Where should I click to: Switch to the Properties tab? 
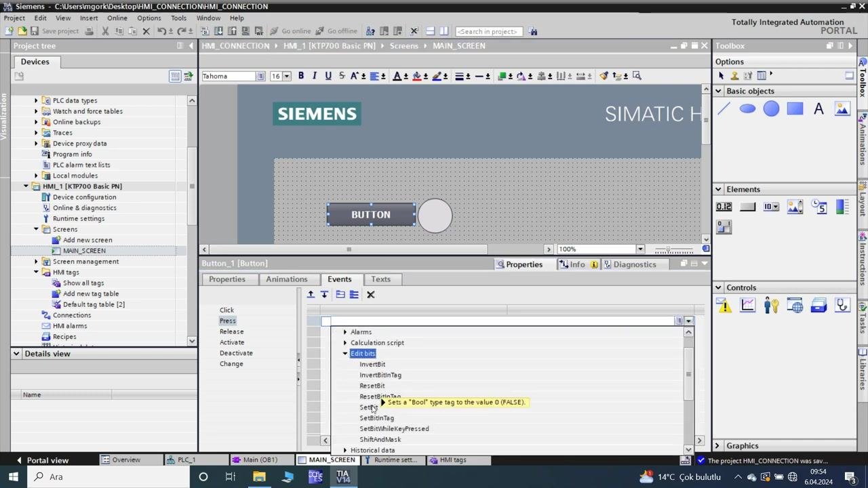(x=227, y=279)
